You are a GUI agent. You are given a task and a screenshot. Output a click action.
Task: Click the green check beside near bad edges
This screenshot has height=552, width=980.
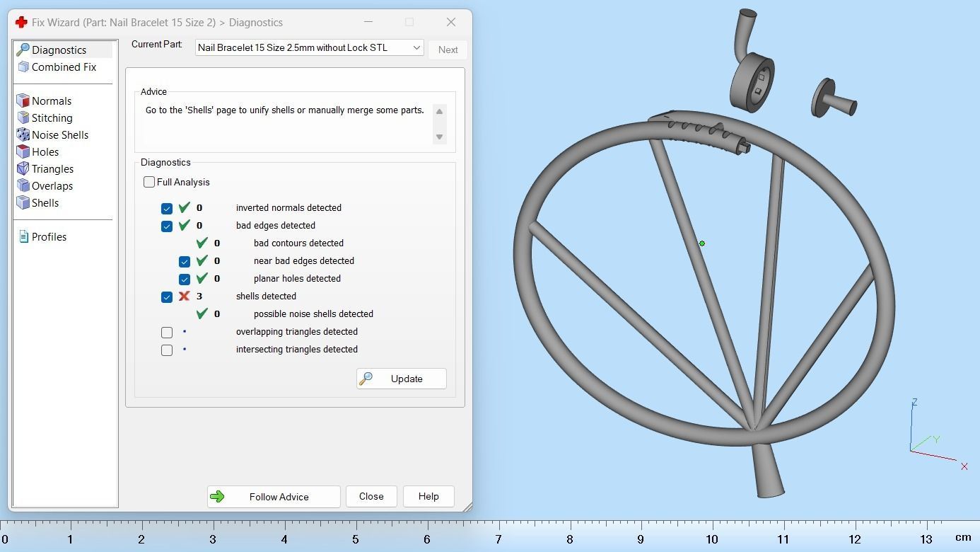click(x=202, y=260)
